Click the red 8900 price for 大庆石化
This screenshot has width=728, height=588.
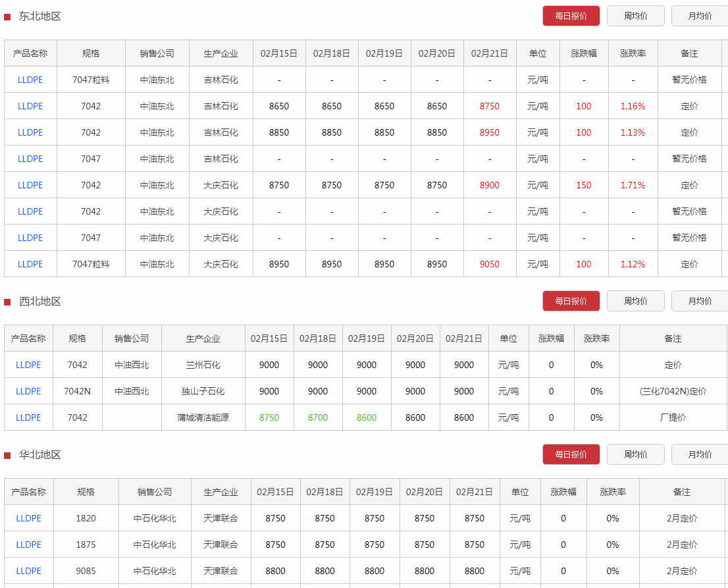click(x=489, y=185)
